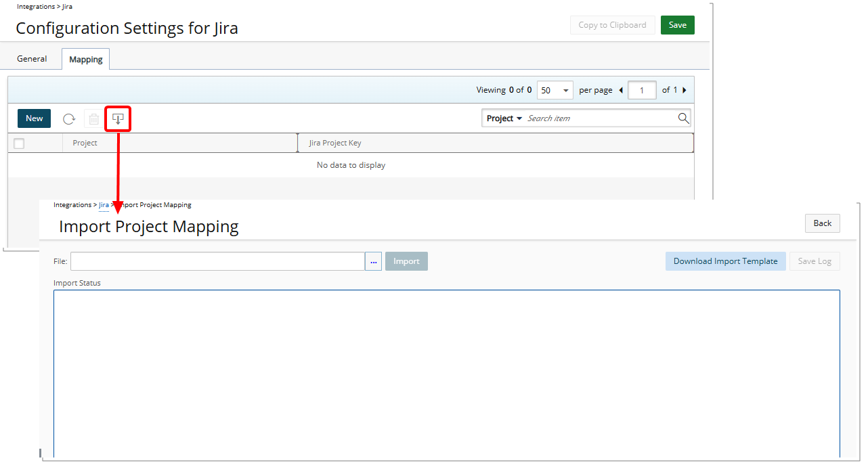This screenshot has height=469, width=868.
Task: Click Back on Import Project Mapping page
Action: tap(822, 223)
